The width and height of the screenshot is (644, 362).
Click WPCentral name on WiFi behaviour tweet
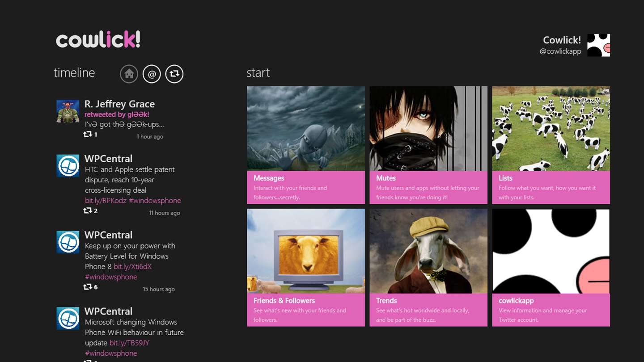[x=108, y=311]
